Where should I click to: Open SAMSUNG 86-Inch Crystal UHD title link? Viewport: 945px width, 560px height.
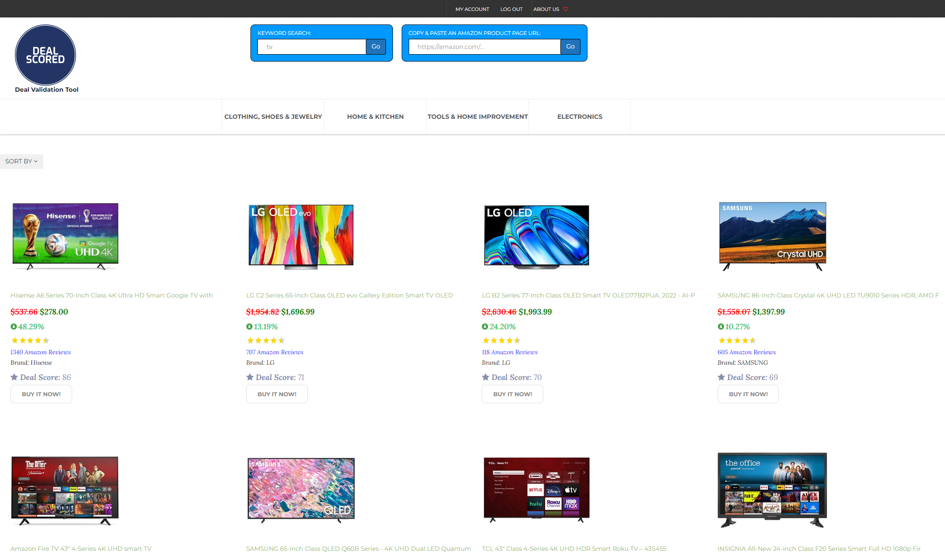(x=828, y=295)
